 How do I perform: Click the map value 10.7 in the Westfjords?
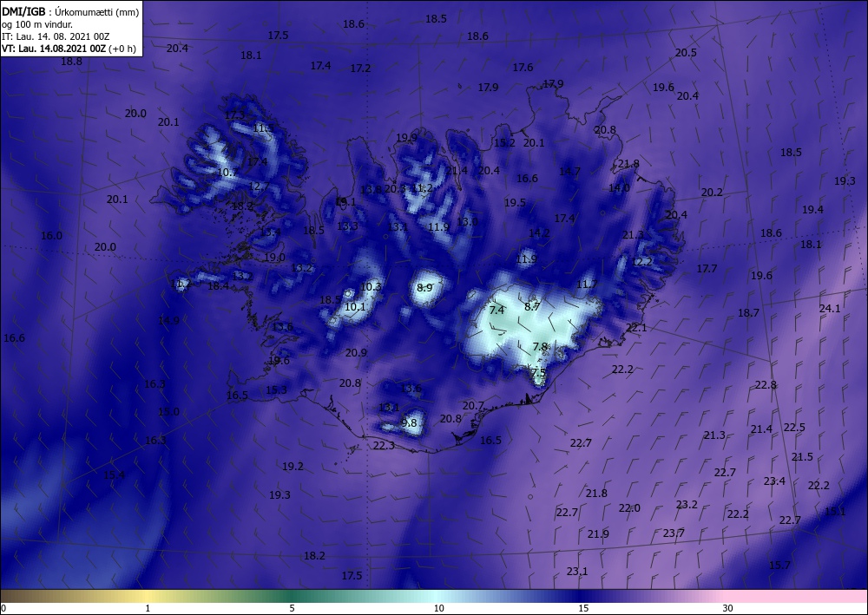point(227,173)
